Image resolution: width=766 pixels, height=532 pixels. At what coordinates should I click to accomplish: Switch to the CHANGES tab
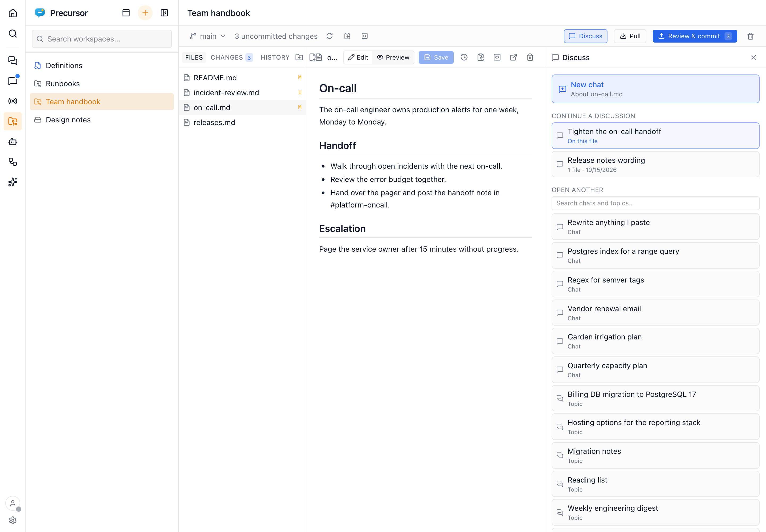pos(232,57)
